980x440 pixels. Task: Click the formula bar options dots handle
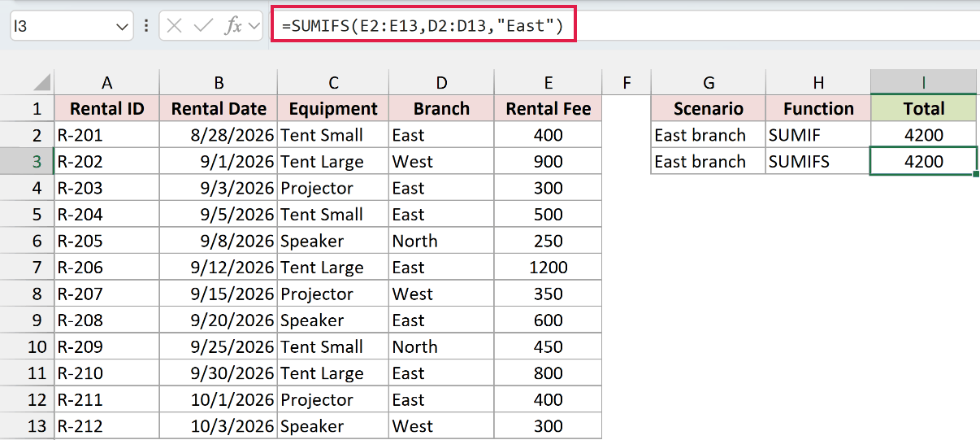click(x=146, y=26)
